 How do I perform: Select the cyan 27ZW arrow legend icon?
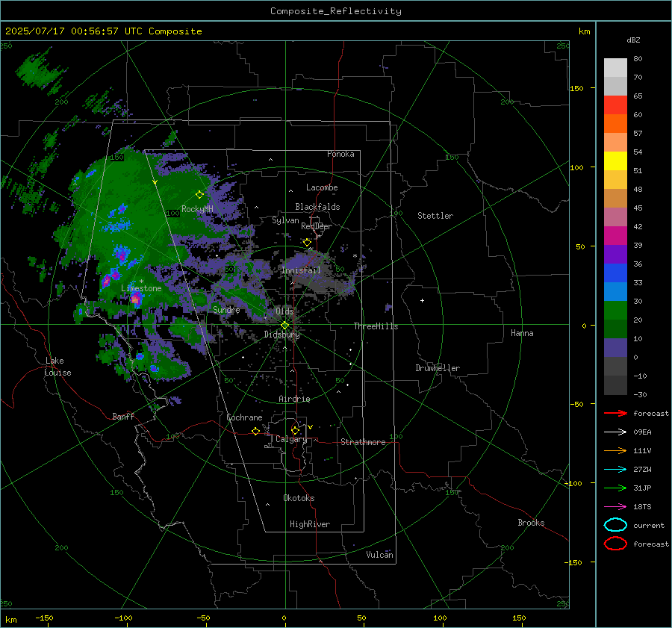pos(615,470)
